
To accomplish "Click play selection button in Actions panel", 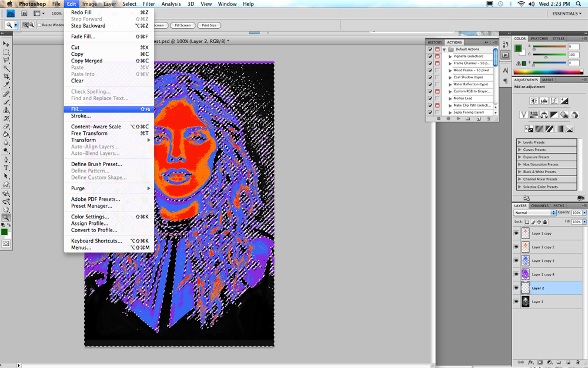I will (458, 119).
